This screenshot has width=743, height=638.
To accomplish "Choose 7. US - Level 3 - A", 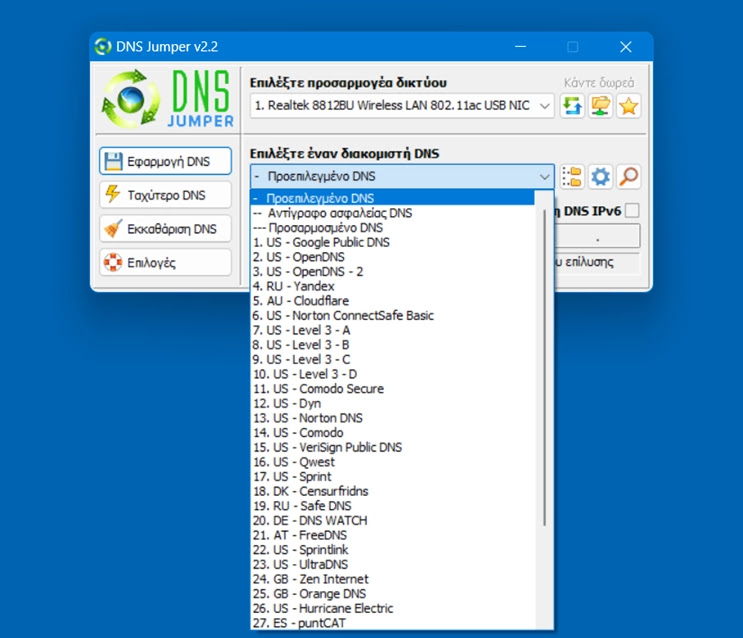I will pos(392,330).
